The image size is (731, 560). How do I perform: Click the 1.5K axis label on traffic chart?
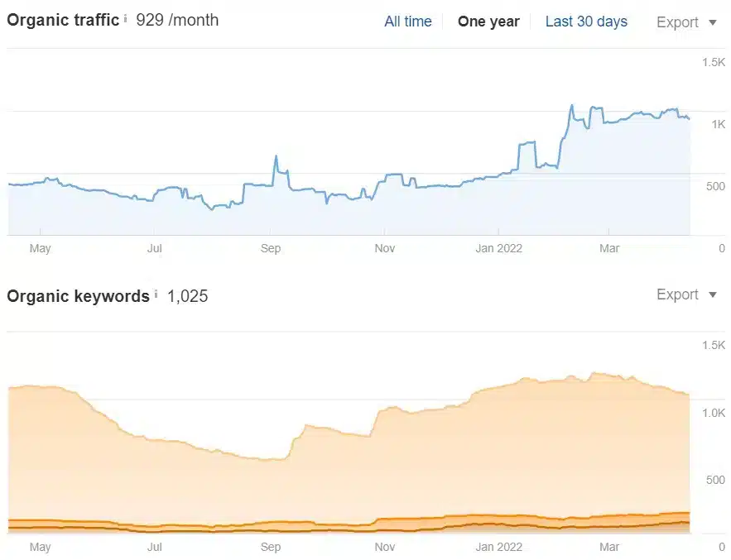[713, 62]
